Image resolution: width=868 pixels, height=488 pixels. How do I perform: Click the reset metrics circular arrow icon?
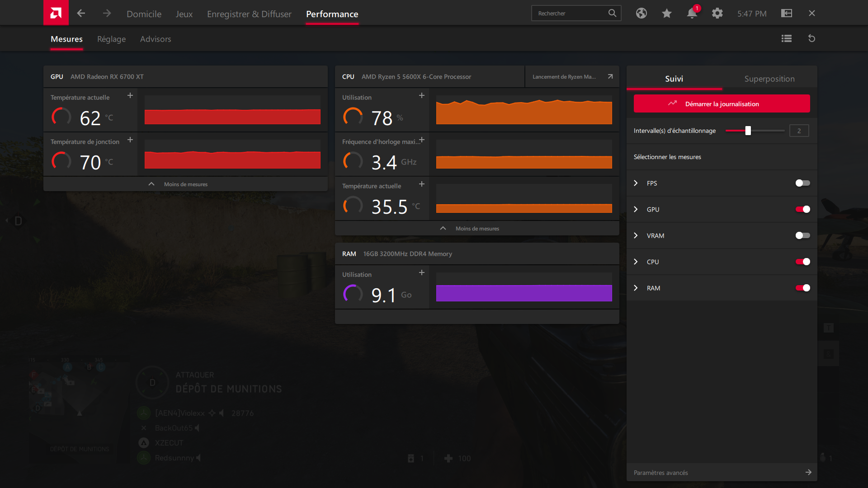tap(811, 38)
